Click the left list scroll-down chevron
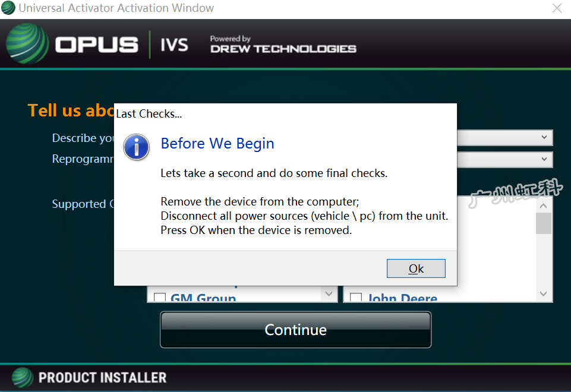Viewport: 571px width, 392px height. [329, 294]
